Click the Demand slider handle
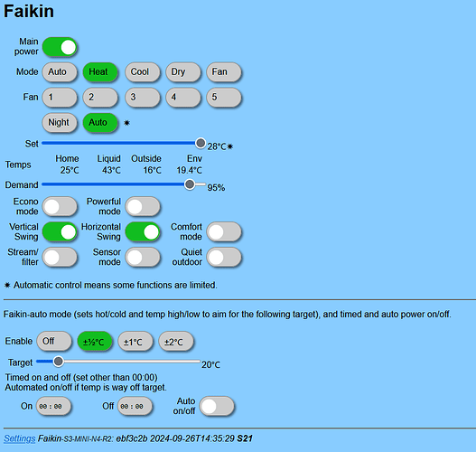 click(190, 184)
